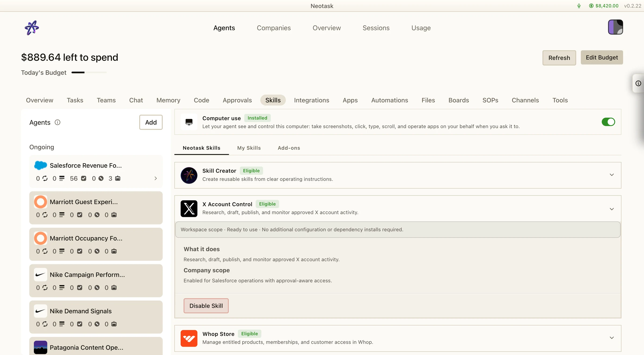
Task: Go to the Integrations tab
Action: 312,100
